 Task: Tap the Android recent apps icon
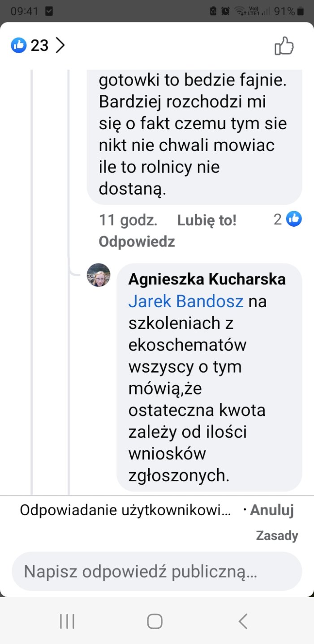point(67,621)
